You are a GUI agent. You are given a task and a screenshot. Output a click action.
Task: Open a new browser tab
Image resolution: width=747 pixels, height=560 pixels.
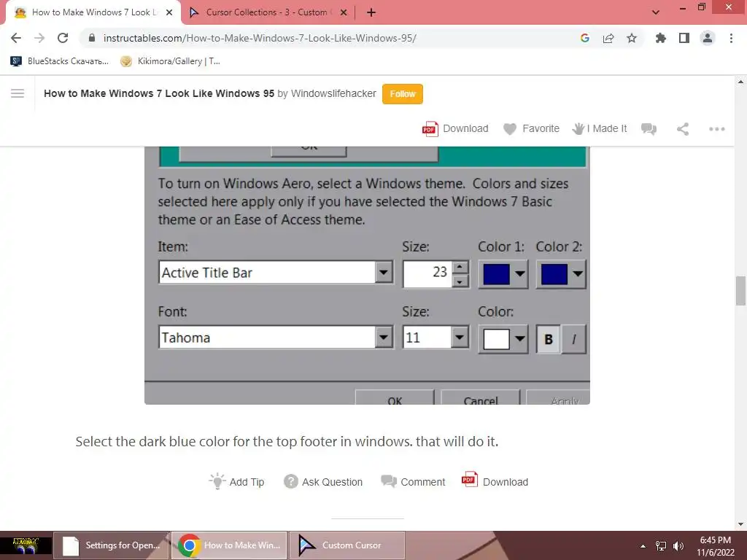pos(371,12)
